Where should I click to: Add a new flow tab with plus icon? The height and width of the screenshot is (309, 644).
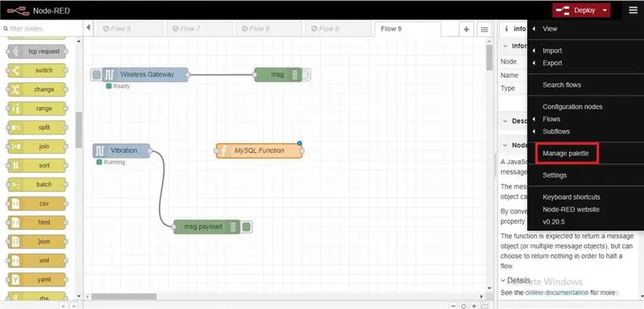[x=466, y=29]
